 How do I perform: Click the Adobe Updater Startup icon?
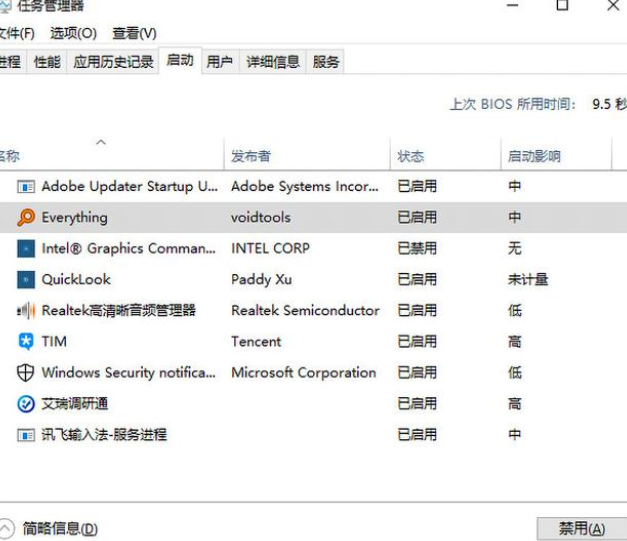26,186
